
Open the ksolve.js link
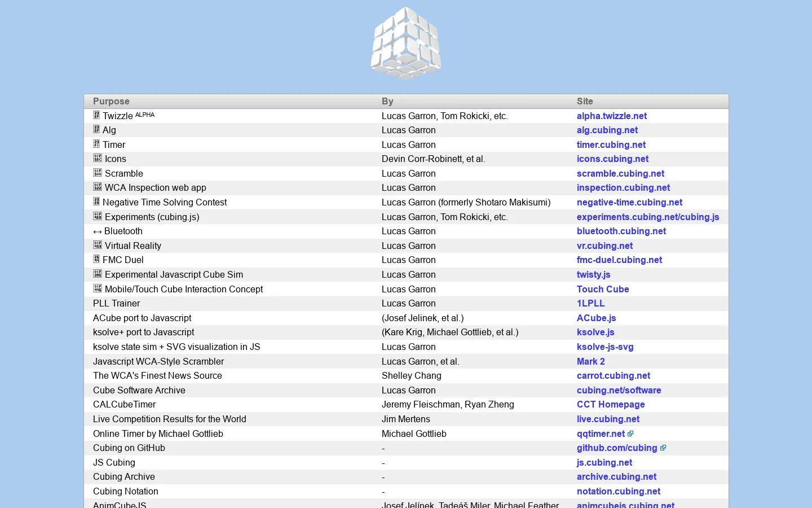click(x=595, y=332)
